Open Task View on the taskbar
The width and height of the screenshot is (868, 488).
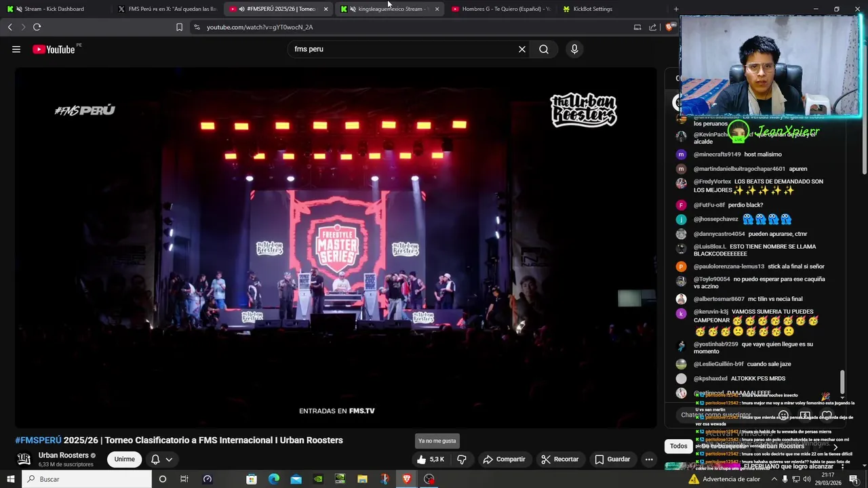click(x=184, y=479)
